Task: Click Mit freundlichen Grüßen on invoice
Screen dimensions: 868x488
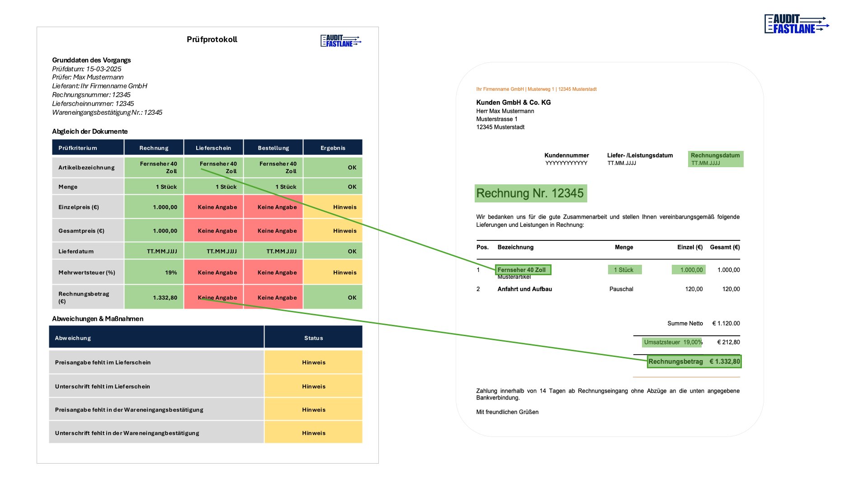Action: point(507,412)
